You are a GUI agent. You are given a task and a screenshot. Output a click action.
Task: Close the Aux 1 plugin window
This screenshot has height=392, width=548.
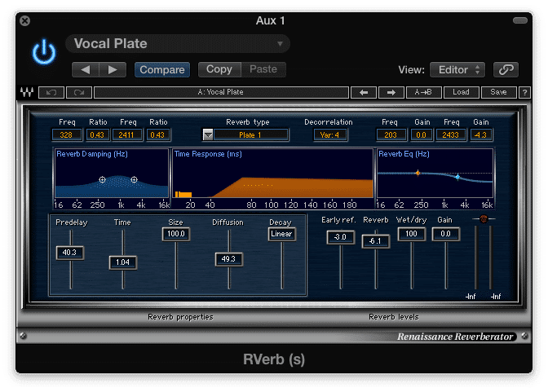24,21
